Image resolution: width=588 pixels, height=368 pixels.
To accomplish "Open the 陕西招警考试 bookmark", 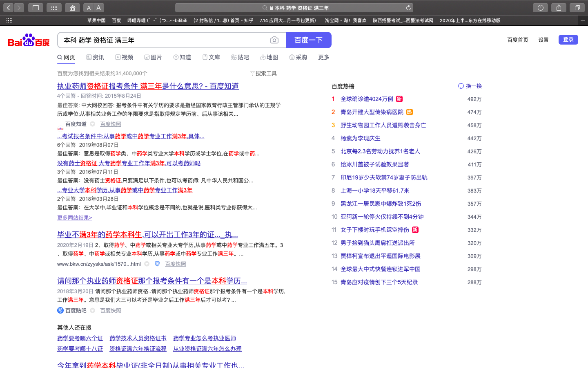I will click(403, 20).
